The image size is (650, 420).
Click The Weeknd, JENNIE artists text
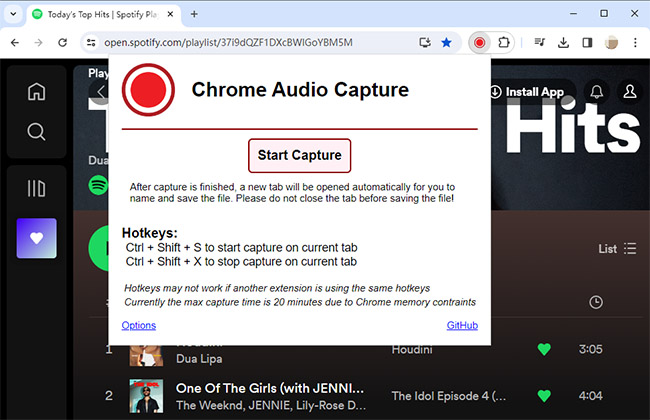(271, 405)
